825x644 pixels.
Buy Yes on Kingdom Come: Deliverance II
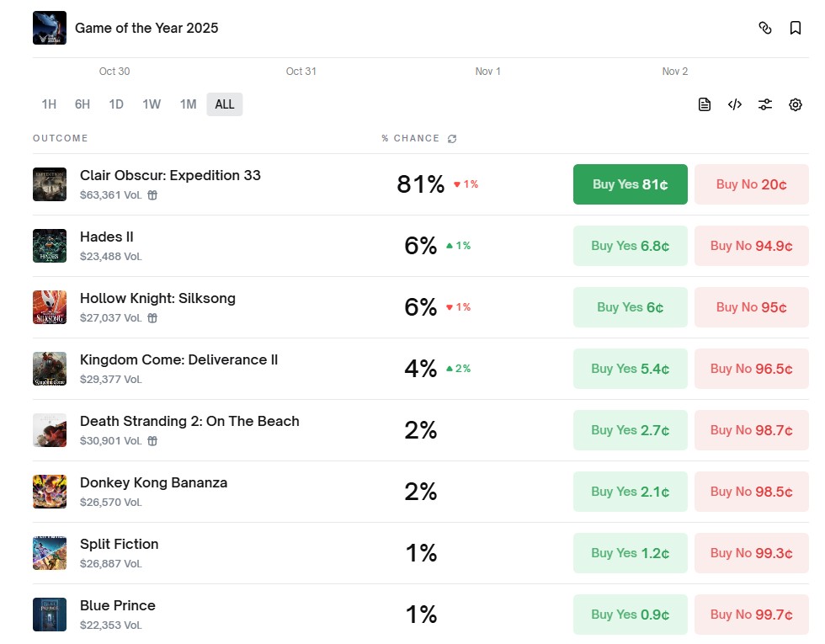pyautogui.click(x=630, y=369)
